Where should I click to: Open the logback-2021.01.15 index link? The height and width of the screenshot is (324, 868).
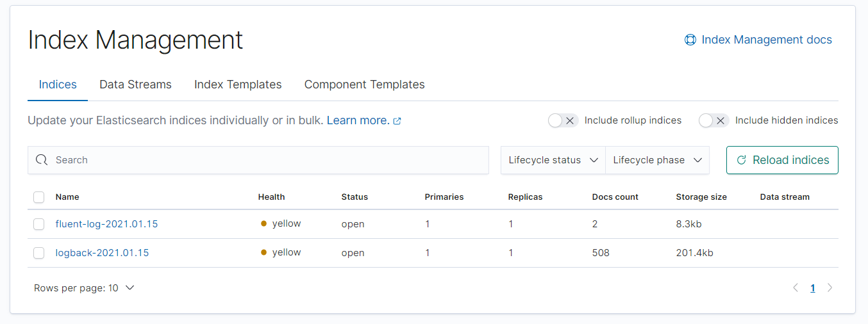[x=102, y=253]
